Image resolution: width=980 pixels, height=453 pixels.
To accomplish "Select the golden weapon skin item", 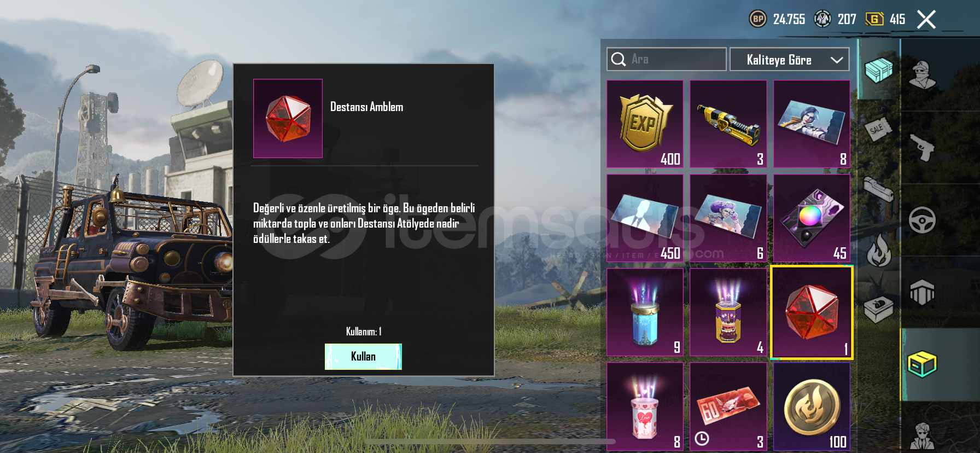I will click(728, 124).
